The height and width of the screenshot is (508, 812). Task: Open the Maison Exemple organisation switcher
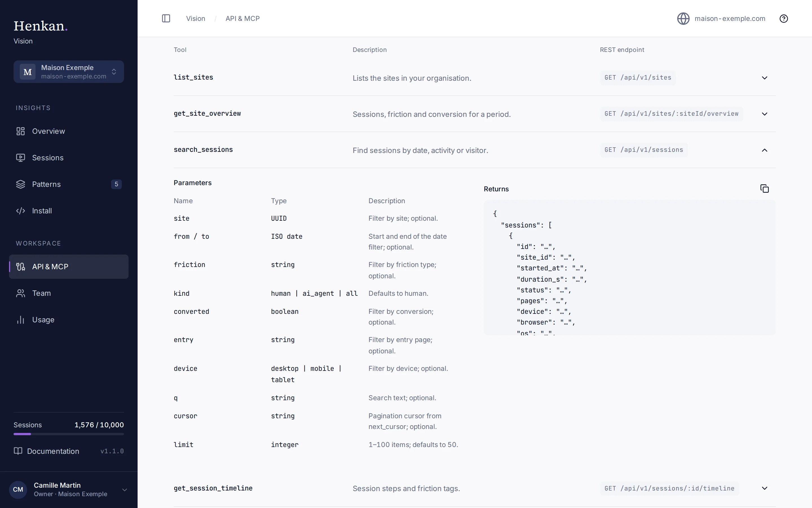click(x=69, y=72)
